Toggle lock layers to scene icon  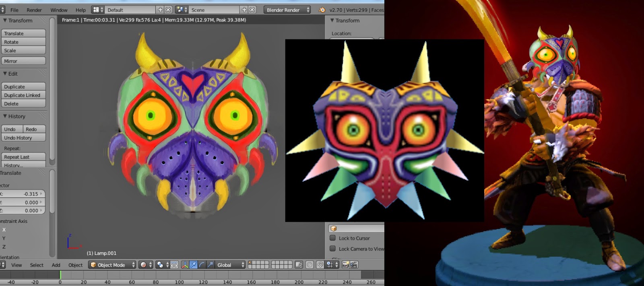tap(299, 265)
